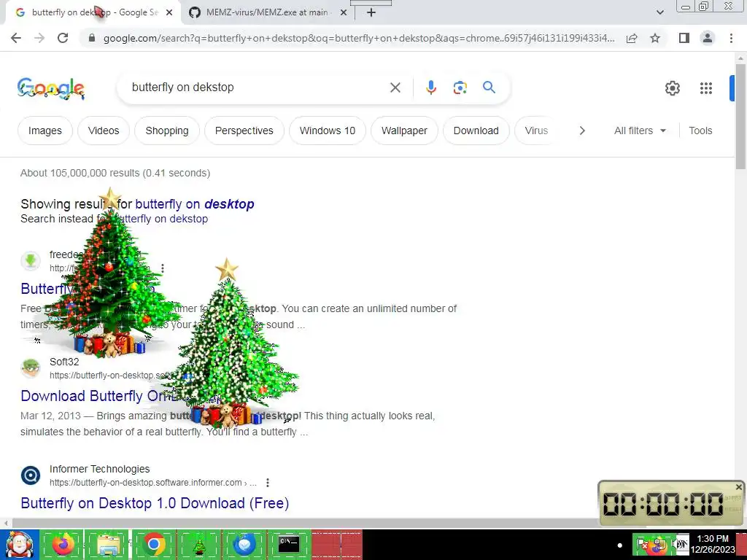The width and height of the screenshot is (747, 560).
Task: Share this page from the address bar
Action: 632,38
